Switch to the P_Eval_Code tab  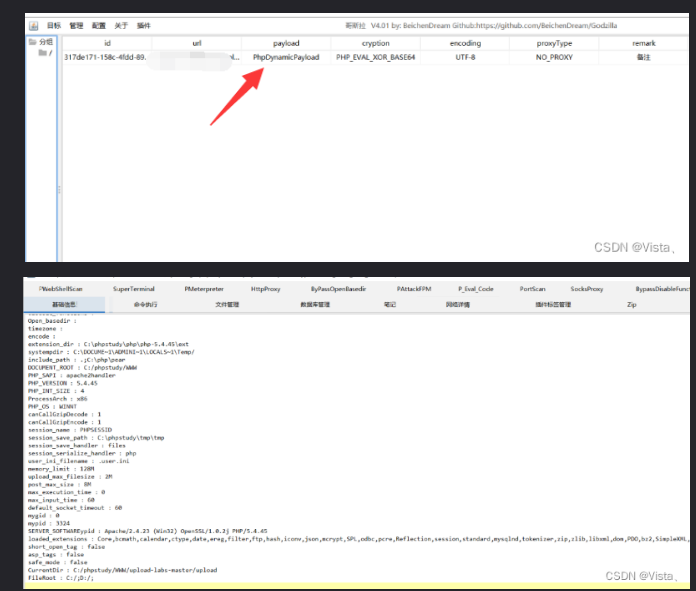(476, 289)
